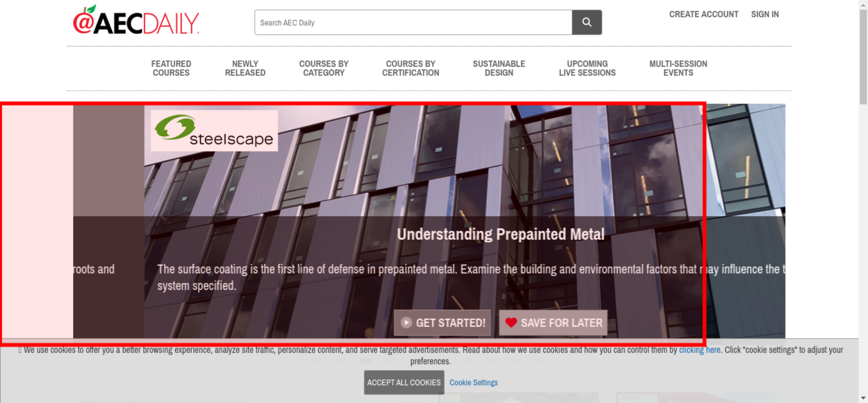Image resolution: width=868 pixels, height=403 pixels.
Task: Open Multi-Session Events
Action: point(678,69)
